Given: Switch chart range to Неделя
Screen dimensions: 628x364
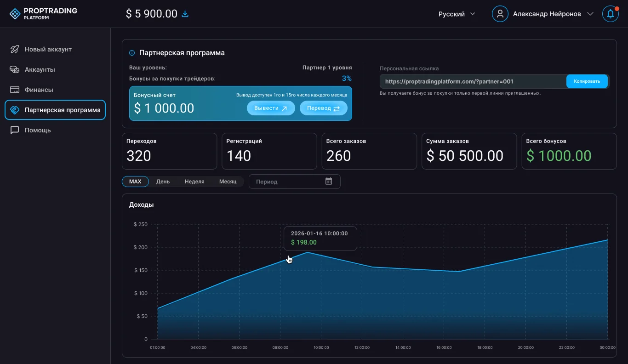Looking at the screenshot, I should [x=194, y=182].
